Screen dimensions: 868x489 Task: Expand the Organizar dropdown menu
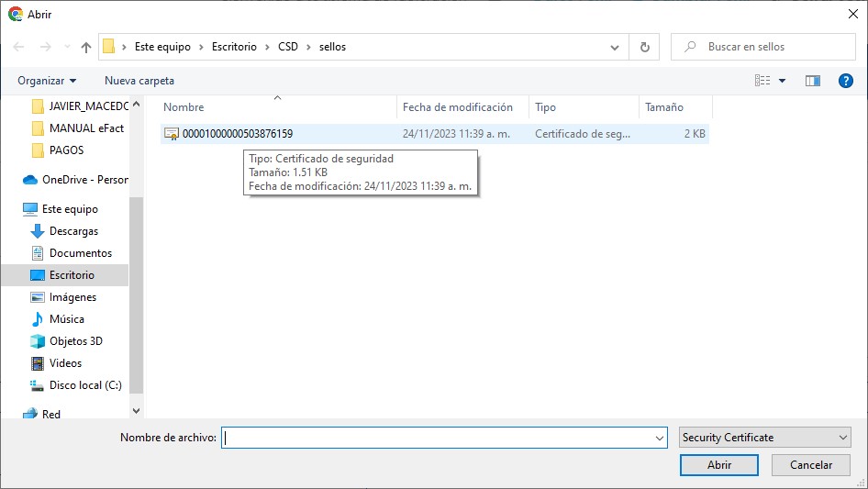[47, 81]
